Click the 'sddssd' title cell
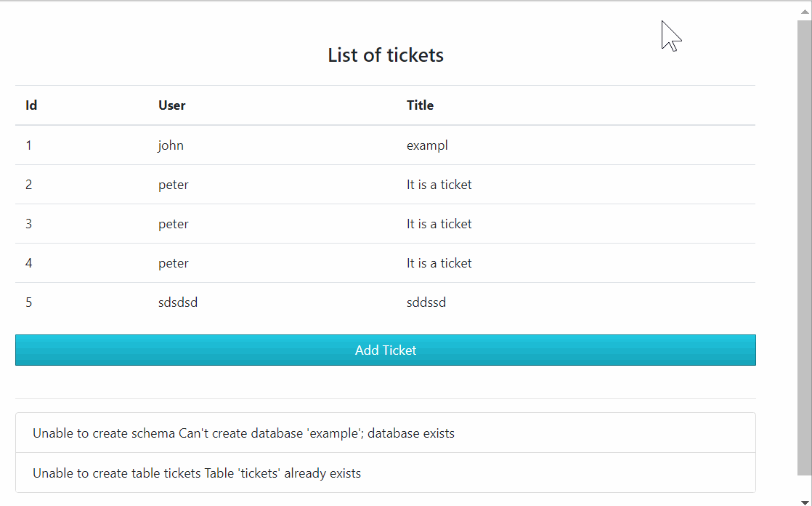 (x=426, y=302)
